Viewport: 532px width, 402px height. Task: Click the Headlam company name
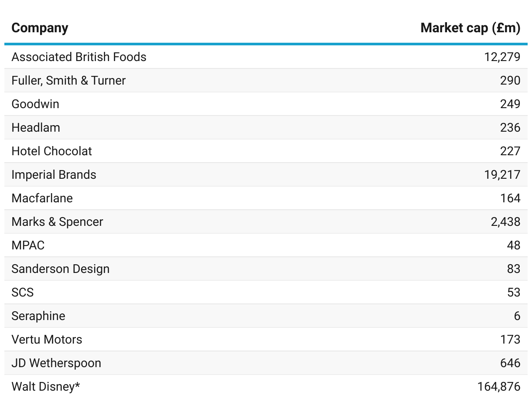click(x=36, y=127)
